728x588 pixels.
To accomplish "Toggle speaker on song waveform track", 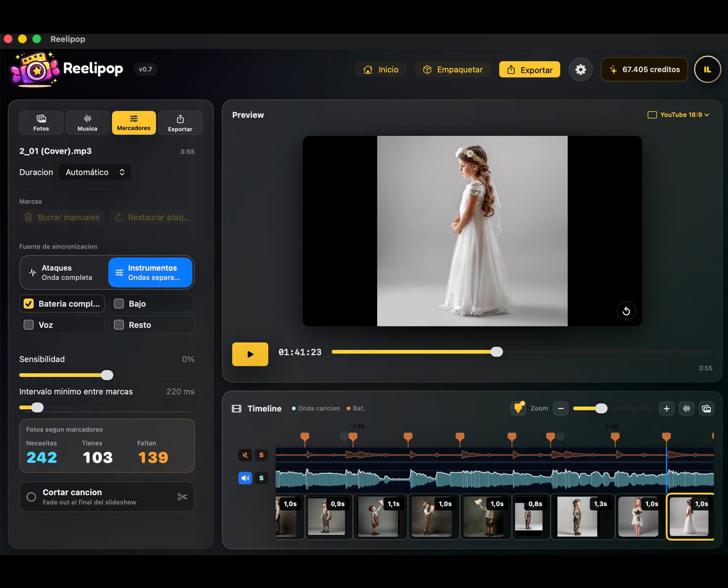I will click(x=245, y=478).
